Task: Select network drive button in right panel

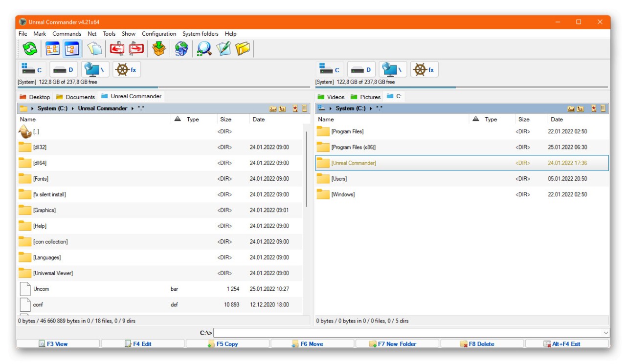Action: 393,70
